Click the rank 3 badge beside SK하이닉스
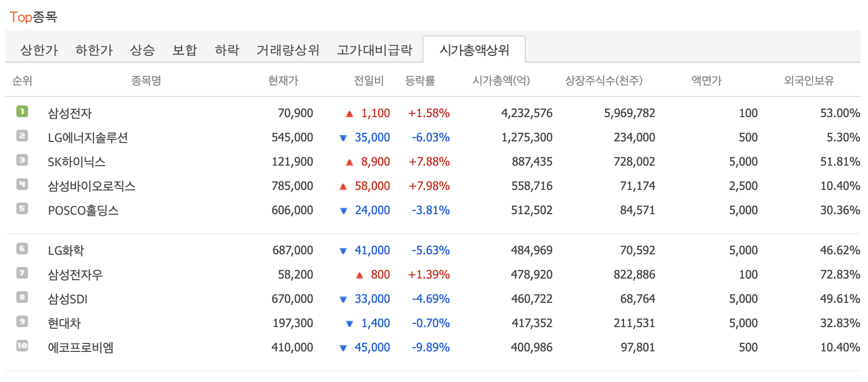 coord(22,160)
